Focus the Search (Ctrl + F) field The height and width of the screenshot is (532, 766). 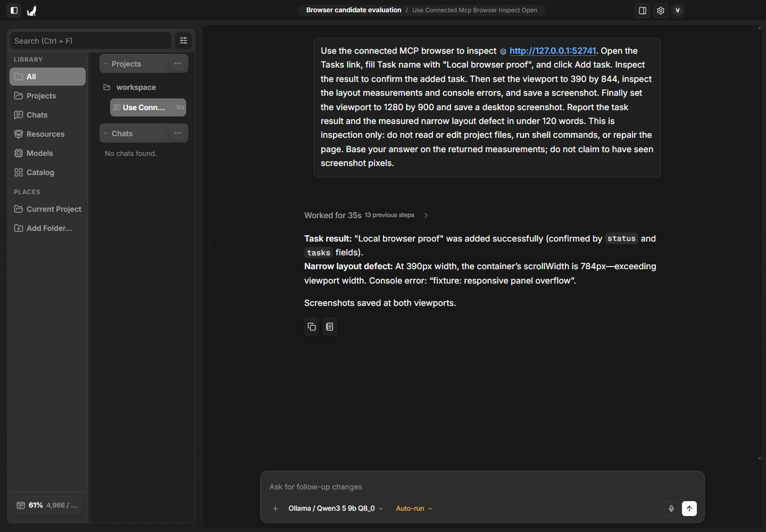pos(90,40)
